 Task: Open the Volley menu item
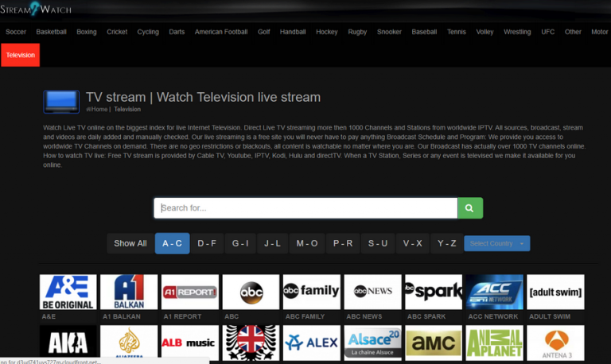point(485,32)
